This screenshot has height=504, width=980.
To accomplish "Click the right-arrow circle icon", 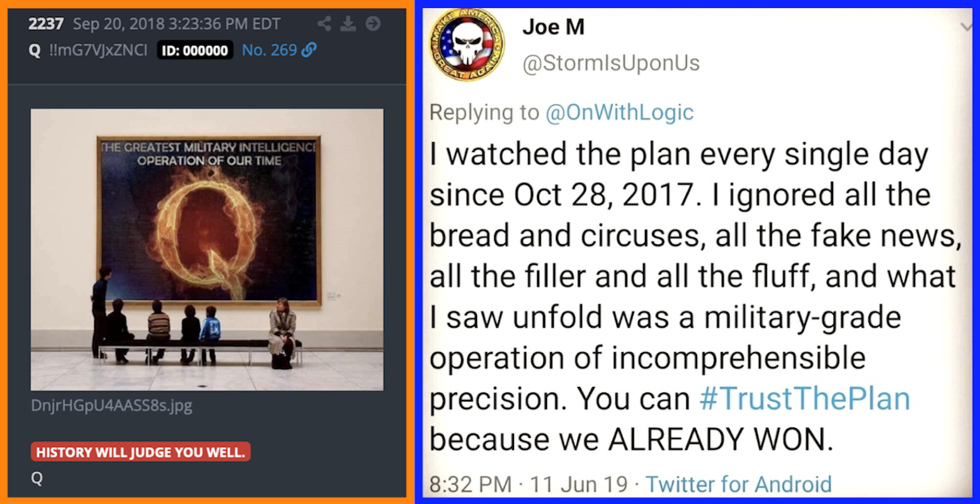I will [x=373, y=24].
